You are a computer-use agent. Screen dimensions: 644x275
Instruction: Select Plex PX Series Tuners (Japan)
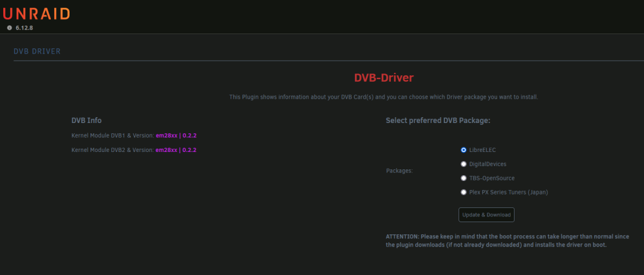[464, 192]
